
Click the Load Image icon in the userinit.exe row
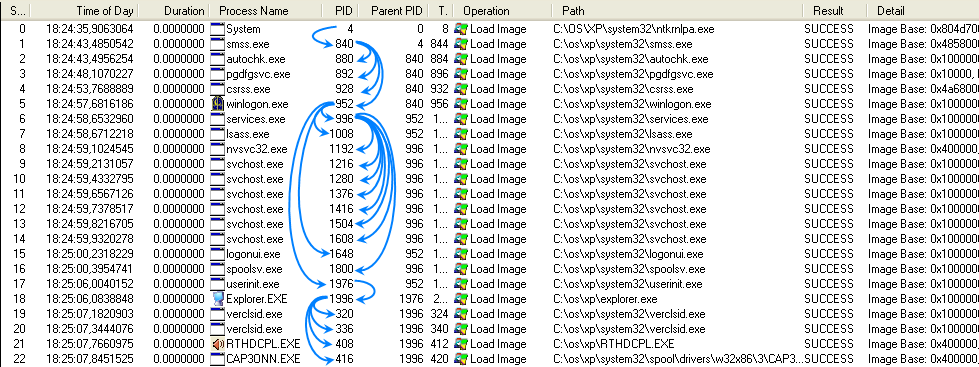pos(461,284)
